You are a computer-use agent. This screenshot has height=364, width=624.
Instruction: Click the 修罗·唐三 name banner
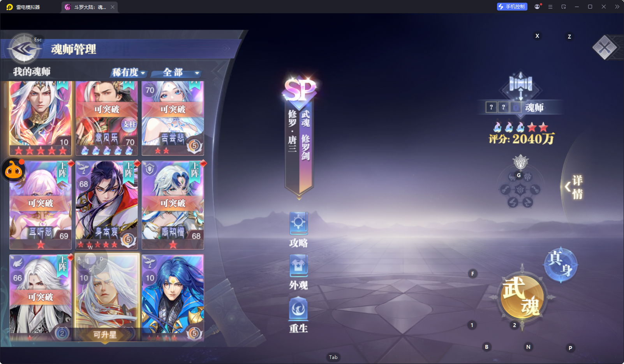293,131
